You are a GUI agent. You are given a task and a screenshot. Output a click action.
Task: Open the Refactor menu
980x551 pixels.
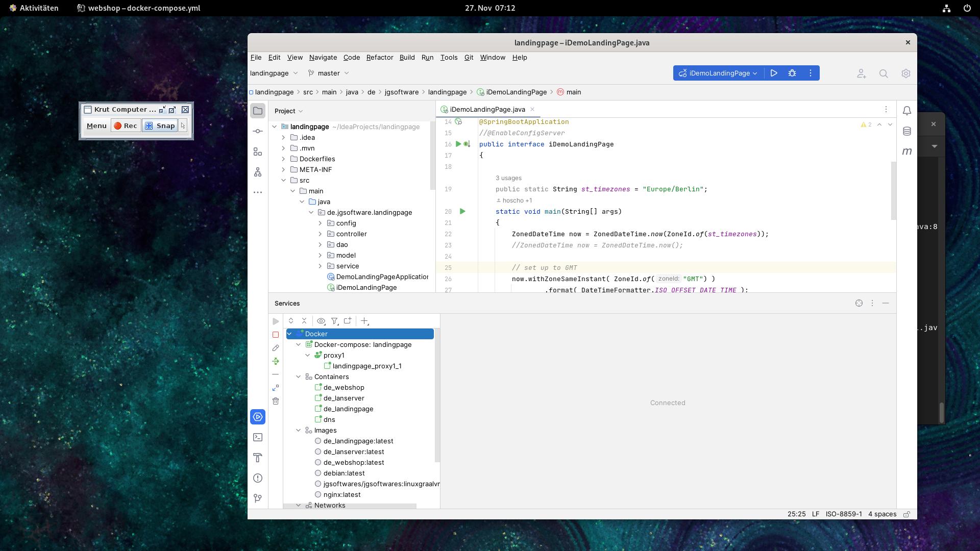[379, 57]
